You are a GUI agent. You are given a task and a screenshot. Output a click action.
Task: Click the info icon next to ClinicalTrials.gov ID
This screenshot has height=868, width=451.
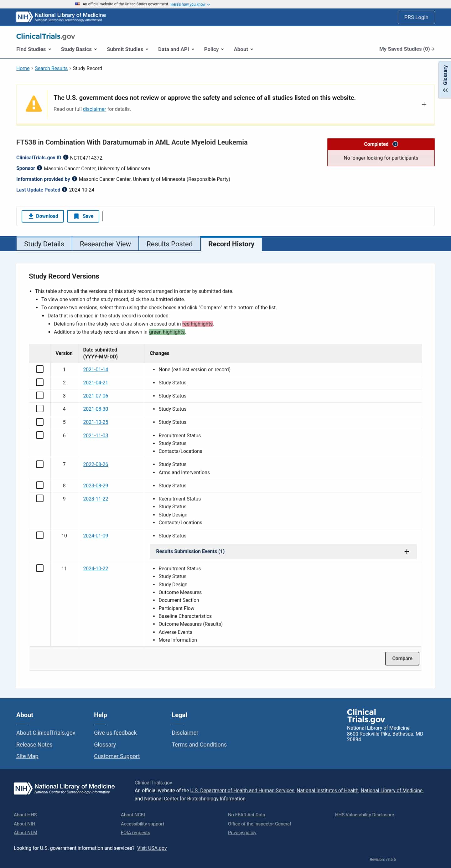(x=66, y=157)
